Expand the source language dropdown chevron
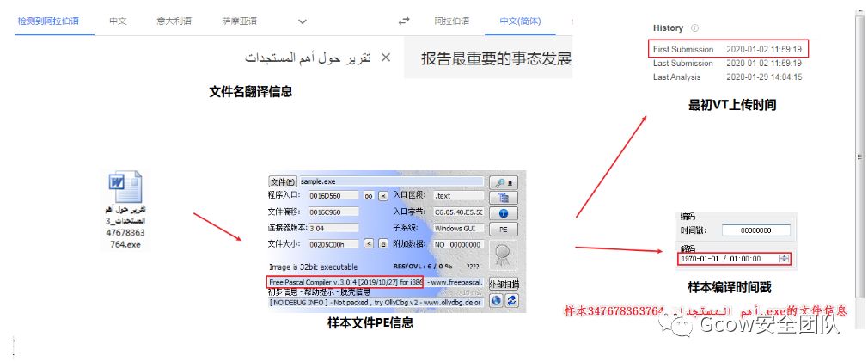 303,21
